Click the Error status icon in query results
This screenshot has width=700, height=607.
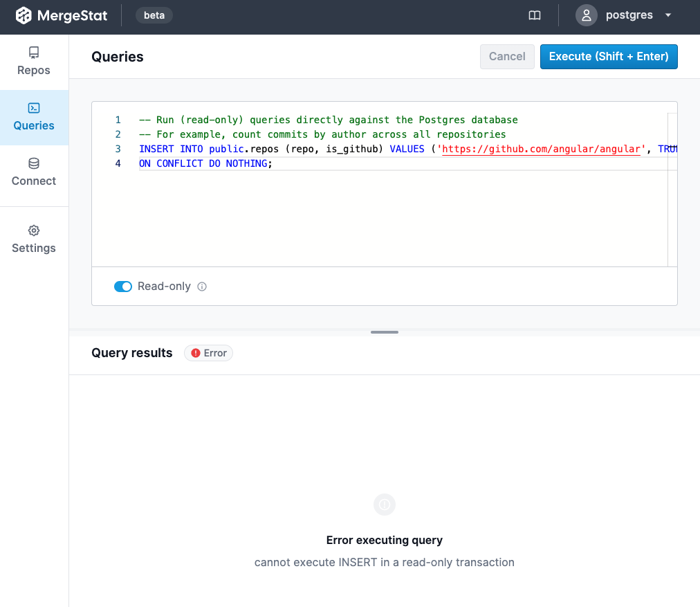pos(197,353)
